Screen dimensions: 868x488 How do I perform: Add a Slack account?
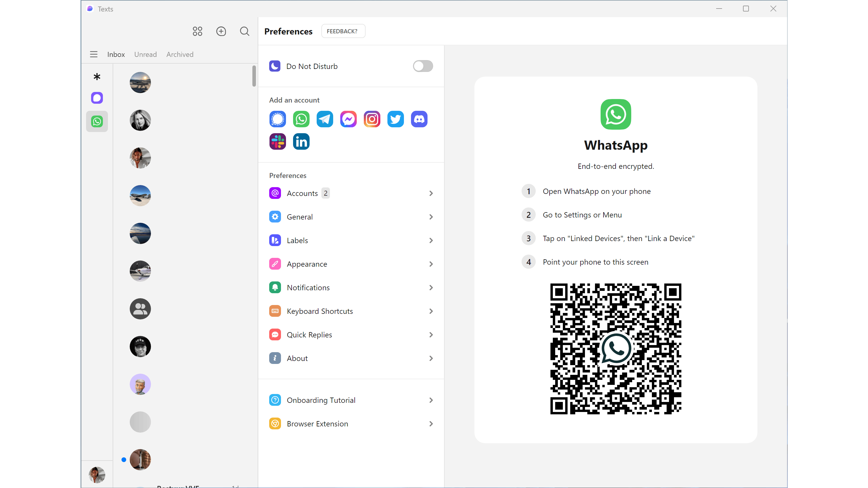point(277,141)
